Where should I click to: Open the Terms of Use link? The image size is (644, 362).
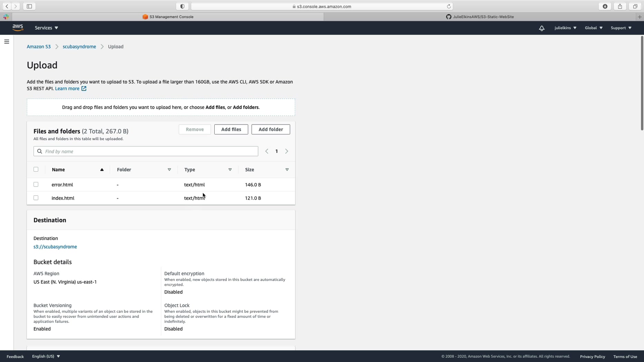(x=625, y=356)
